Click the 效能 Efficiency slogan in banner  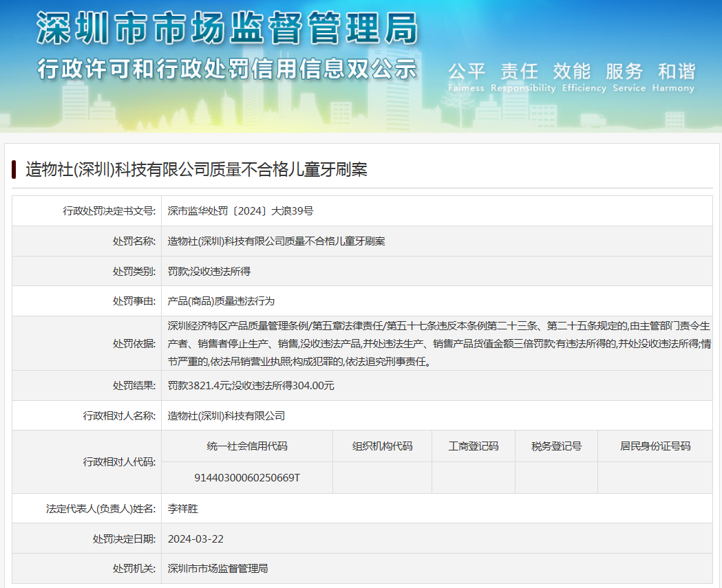(x=584, y=77)
